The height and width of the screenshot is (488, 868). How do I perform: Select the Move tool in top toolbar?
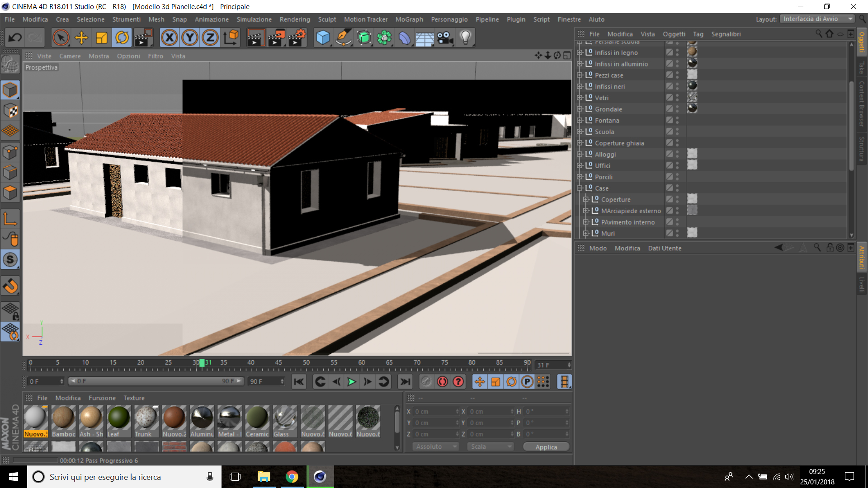click(81, 38)
